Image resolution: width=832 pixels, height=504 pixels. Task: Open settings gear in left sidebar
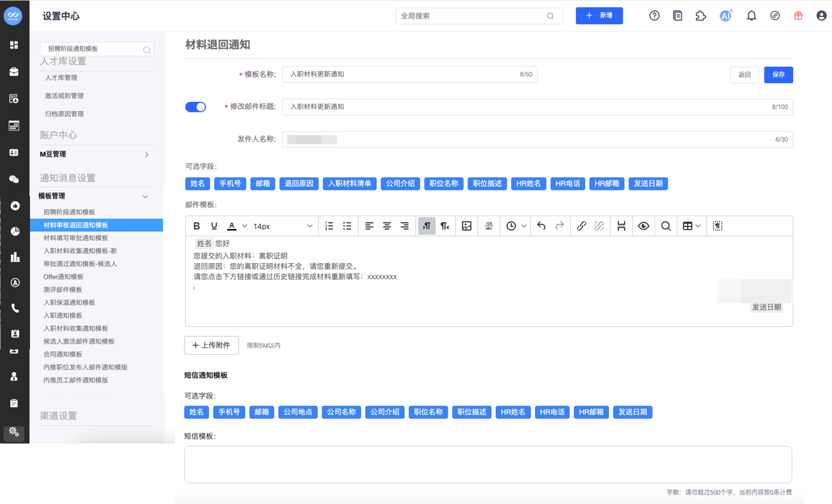pyautogui.click(x=14, y=432)
